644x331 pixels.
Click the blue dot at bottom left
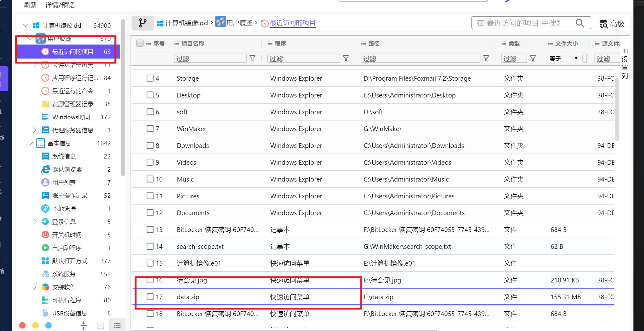pos(48,325)
